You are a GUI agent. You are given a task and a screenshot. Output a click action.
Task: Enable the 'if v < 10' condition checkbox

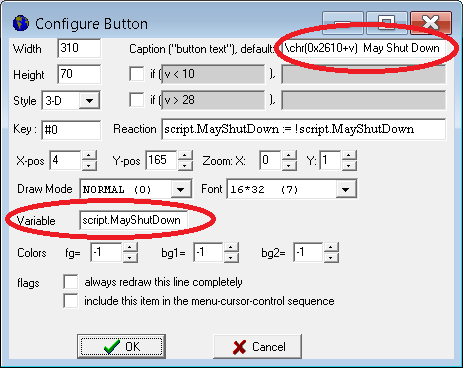[137, 74]
